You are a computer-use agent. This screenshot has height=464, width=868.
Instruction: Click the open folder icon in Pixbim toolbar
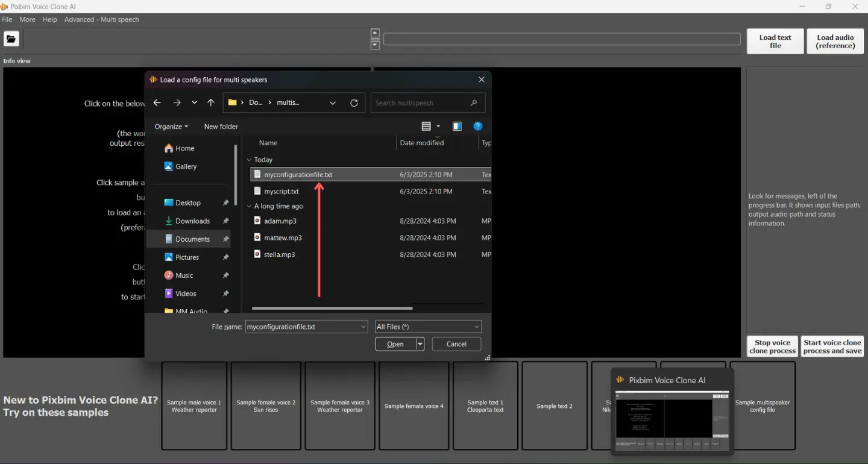pyautogui.click(x=11, y=40)
